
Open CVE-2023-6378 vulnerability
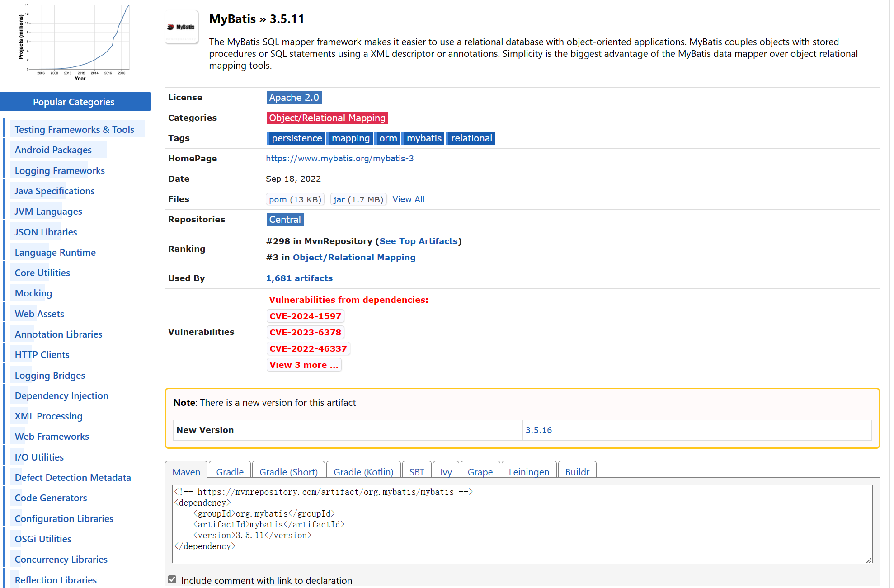pos(305,333)
